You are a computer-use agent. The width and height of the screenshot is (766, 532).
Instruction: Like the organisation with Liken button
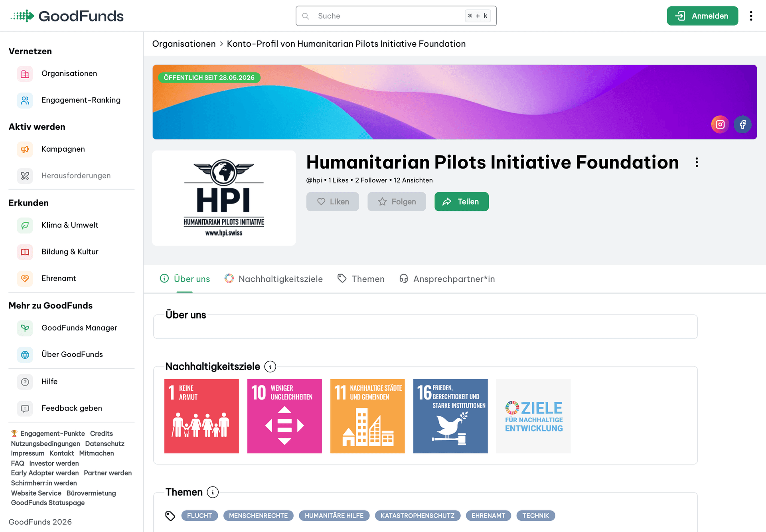[x=333, y=202]
